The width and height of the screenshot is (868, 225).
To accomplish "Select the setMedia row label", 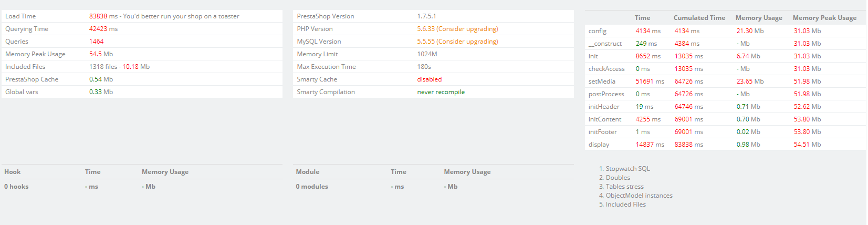I will pos(602,81).
